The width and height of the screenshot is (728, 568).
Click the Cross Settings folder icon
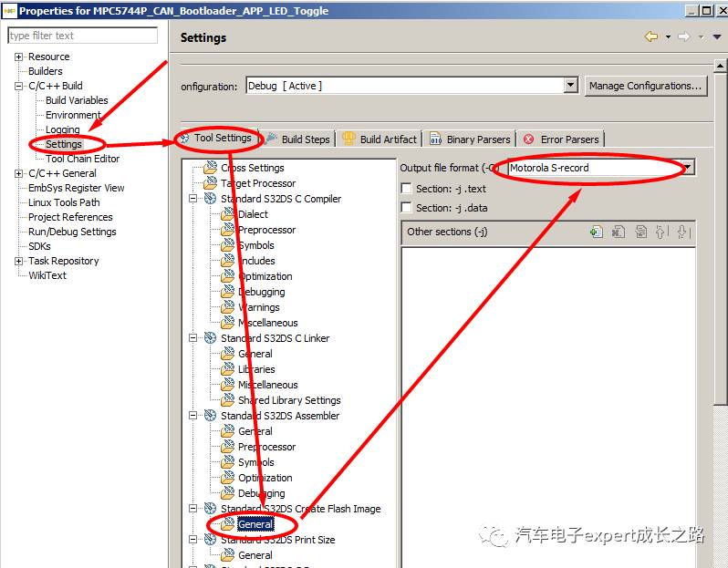click(x=210, y=168)
